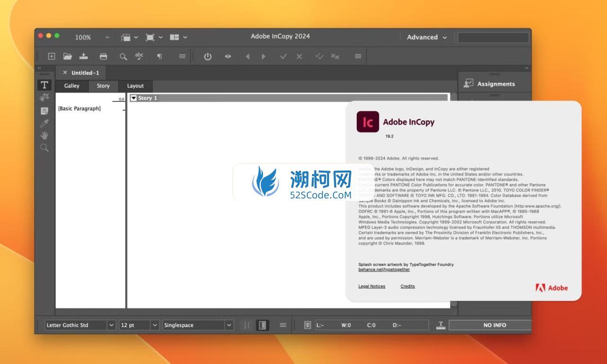607x364 pixels.
Task: Open the Track Changes toolbar menu
Action: [x=358, y=56]
